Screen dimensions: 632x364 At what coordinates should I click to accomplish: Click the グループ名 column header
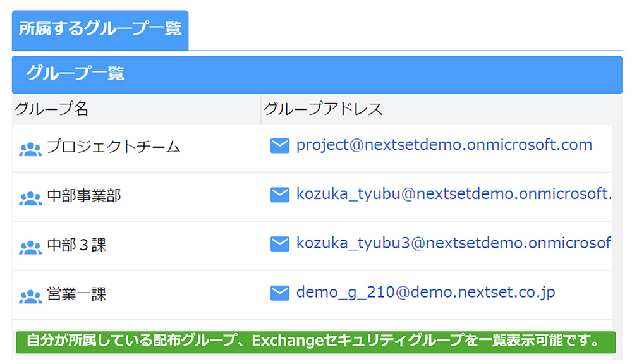51,109
